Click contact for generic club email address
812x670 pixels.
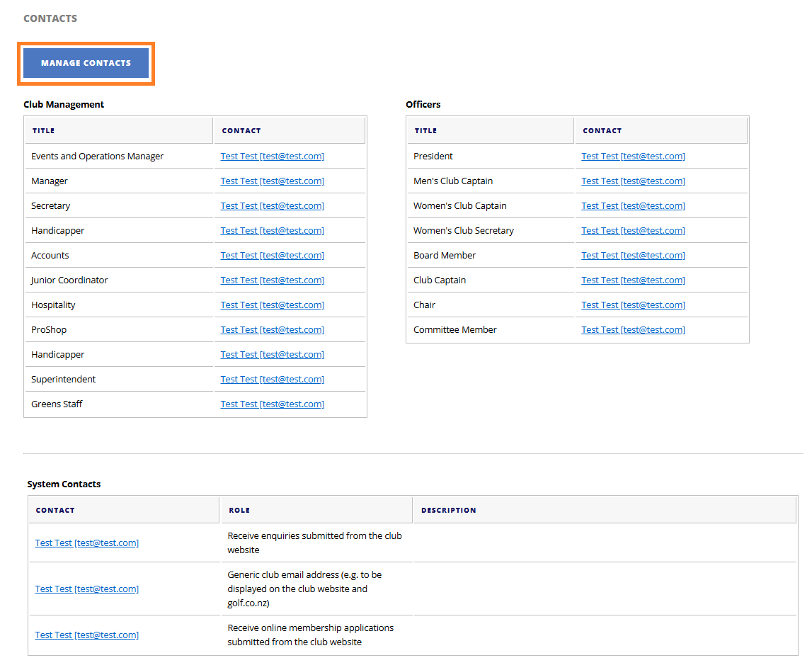click(86, 589)
